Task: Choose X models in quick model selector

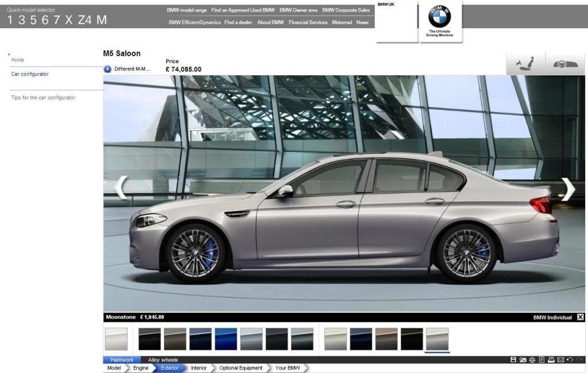Action: [68, 20]
